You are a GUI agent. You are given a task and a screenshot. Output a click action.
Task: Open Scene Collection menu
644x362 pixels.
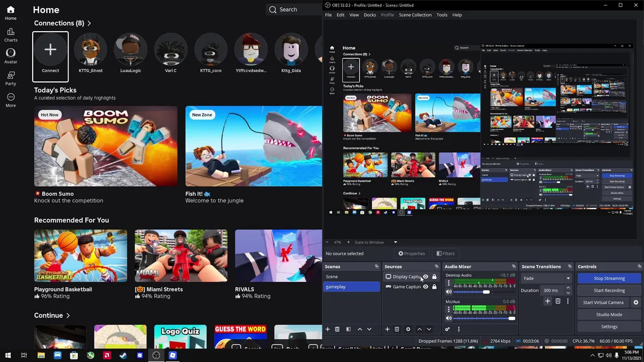pyautogui.click(x=415, y=15)
